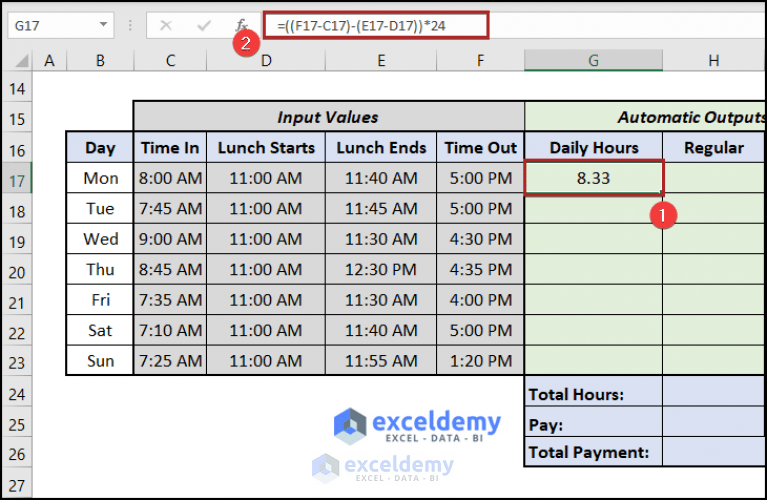
Task: Click Sun Time Out 1:20 PM
Action: coord(480,361)
